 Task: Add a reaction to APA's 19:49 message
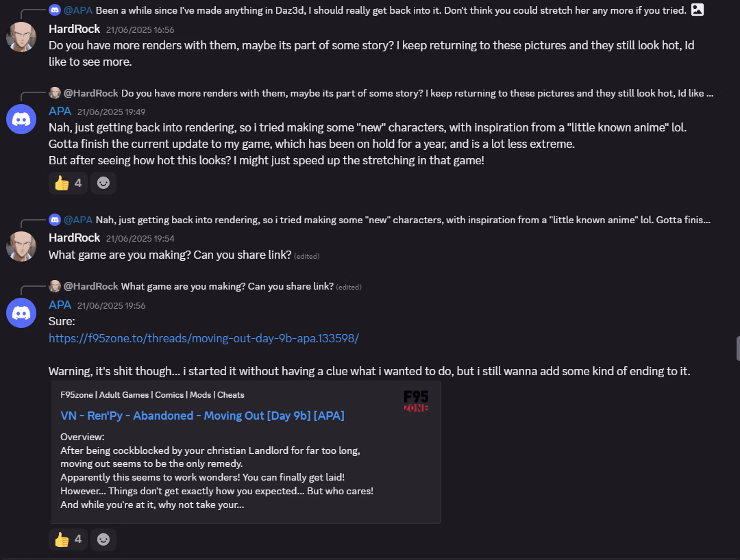(103, 183)
